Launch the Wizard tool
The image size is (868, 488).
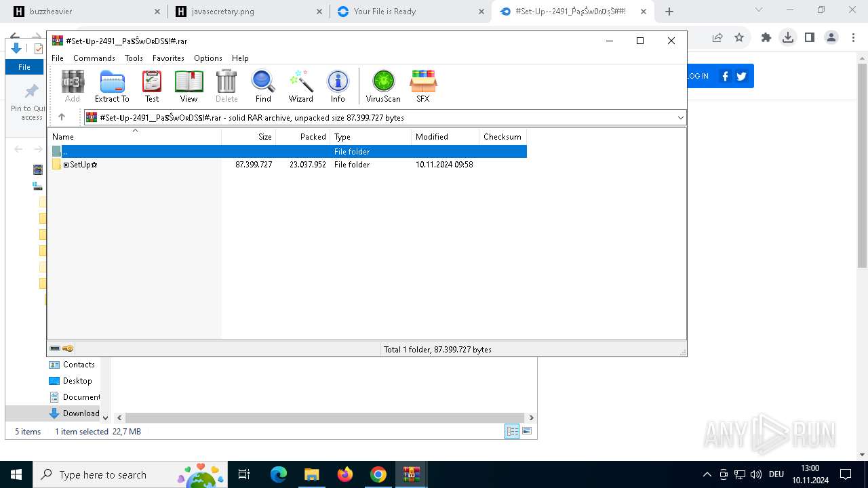tap(300, 86)
